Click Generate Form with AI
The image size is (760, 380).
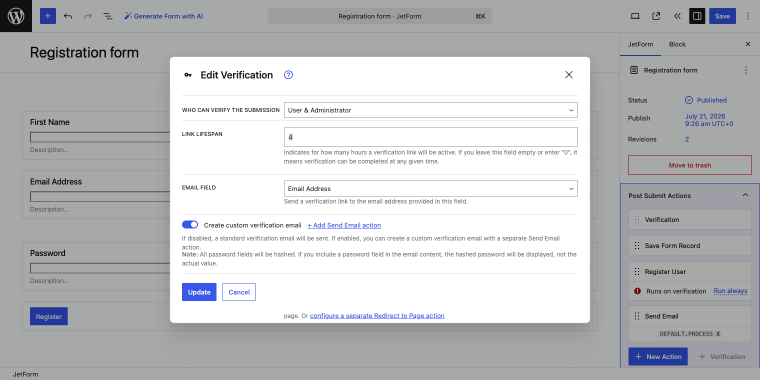163,16
